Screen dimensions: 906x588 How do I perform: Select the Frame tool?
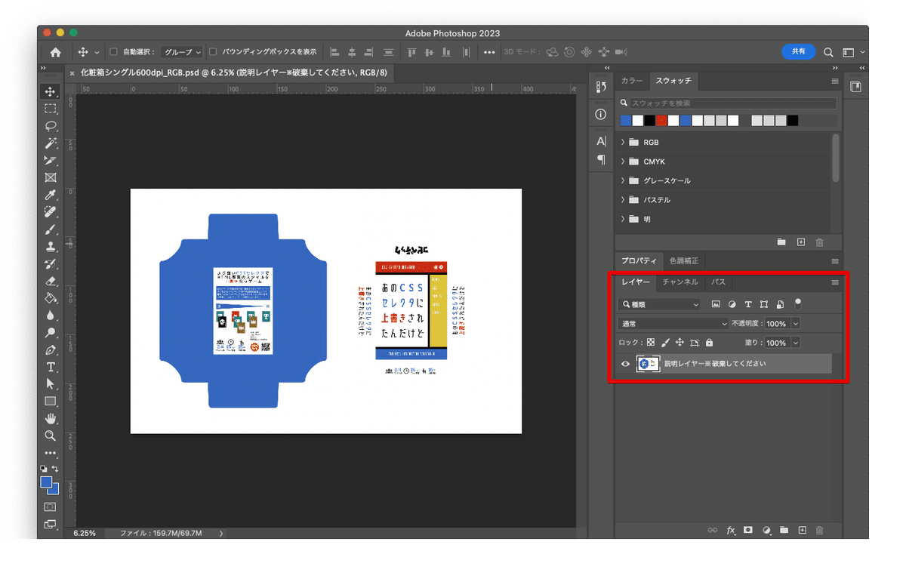pyautogui.click(x=51, y=178)
